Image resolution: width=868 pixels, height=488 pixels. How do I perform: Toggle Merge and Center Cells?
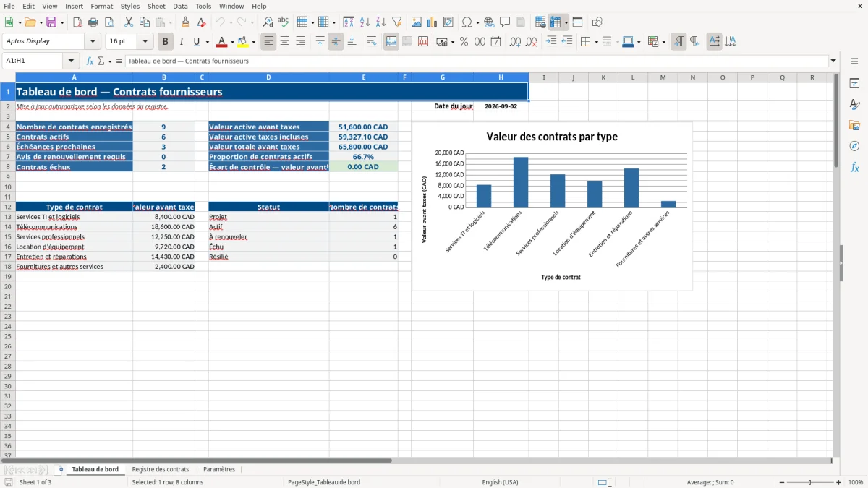[391, 42]
